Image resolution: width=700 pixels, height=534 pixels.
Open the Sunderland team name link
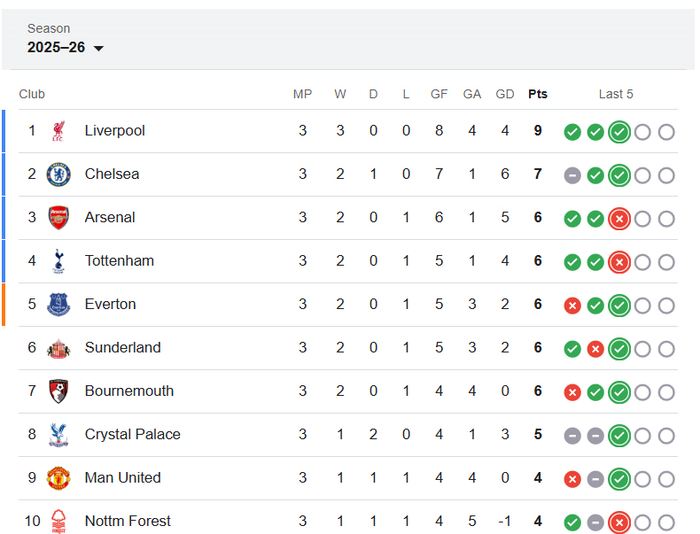pyautogui.click(x=123, y=347)
